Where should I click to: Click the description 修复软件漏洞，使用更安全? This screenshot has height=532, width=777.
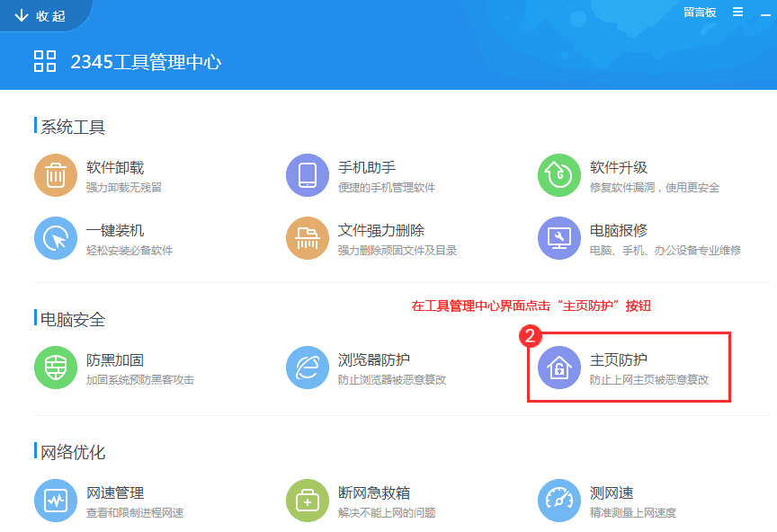[655, 187]
